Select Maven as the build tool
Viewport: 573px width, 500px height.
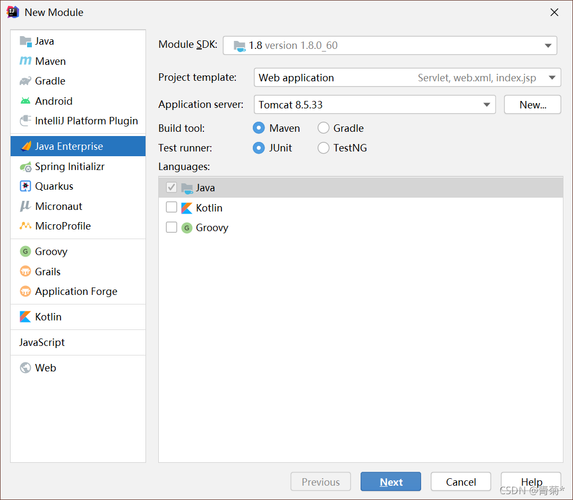coord(258,128)
